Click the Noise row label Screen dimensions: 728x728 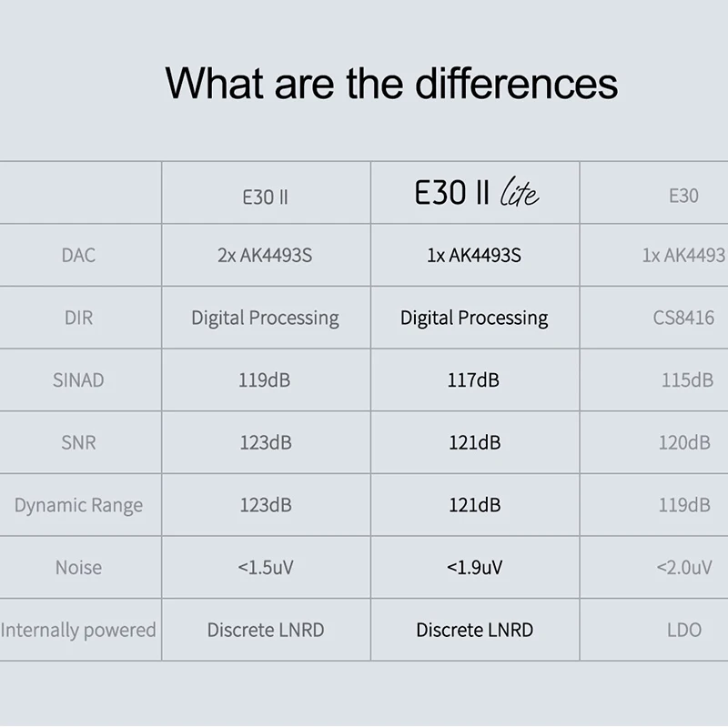click(x=78, y=568)
